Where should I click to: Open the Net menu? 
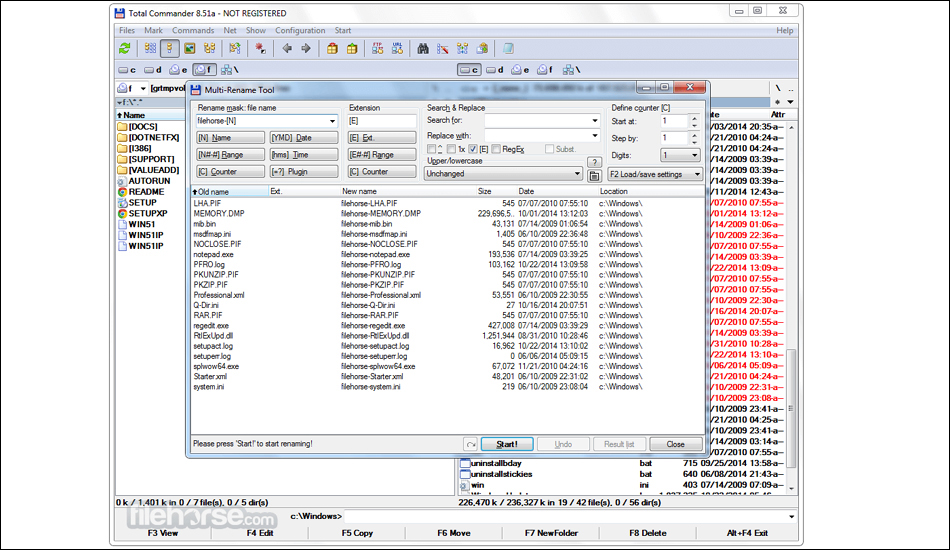(x=230, y=30)
